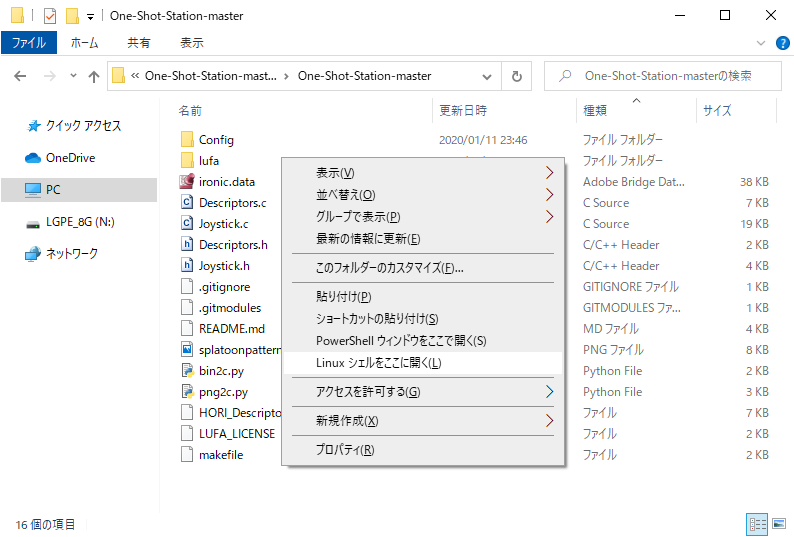The image size is (794, 537).
Task: Click the search box for One-Shot-Station-master
Action: coord(663,76)
